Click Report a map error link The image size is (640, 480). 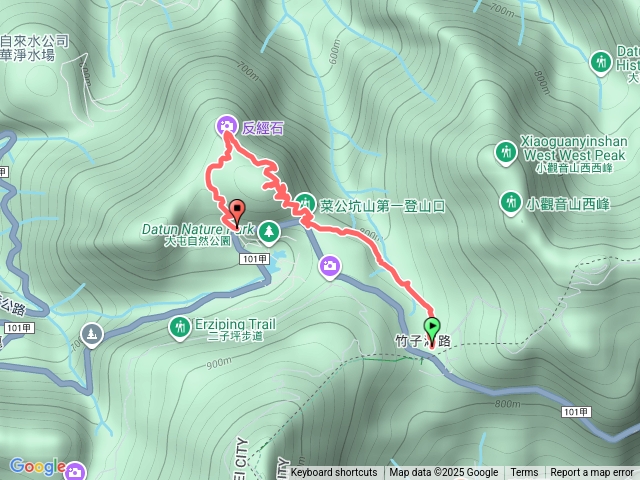pyautogui.click(x=592, y=472)
